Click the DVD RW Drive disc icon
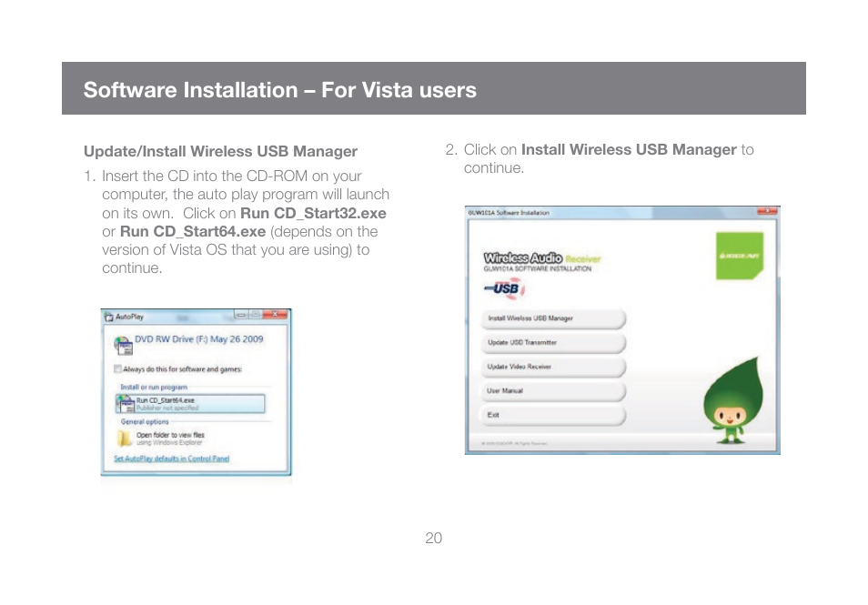Screen dimensions: 868x605 (124, 346)
